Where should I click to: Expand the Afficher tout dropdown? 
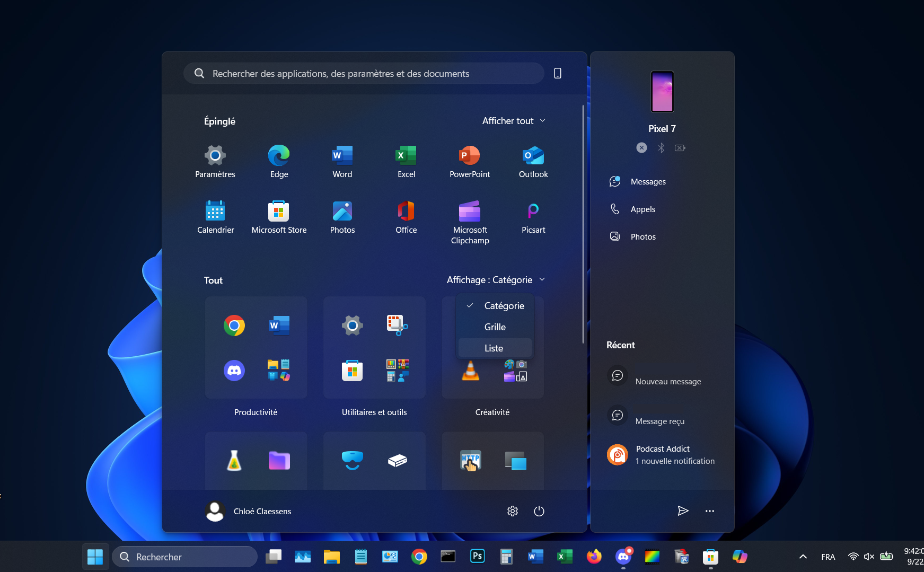tap(513, 120)
